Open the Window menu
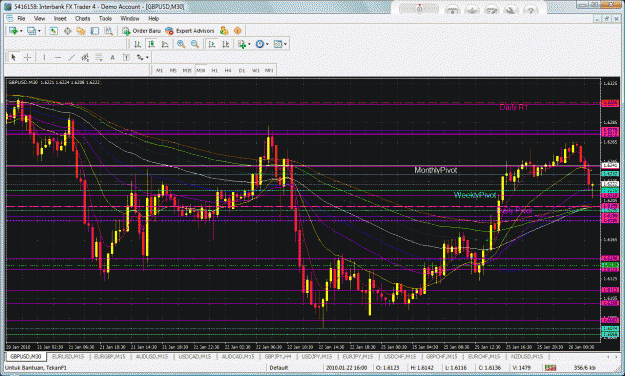625x376 pixels. [130, 18]
